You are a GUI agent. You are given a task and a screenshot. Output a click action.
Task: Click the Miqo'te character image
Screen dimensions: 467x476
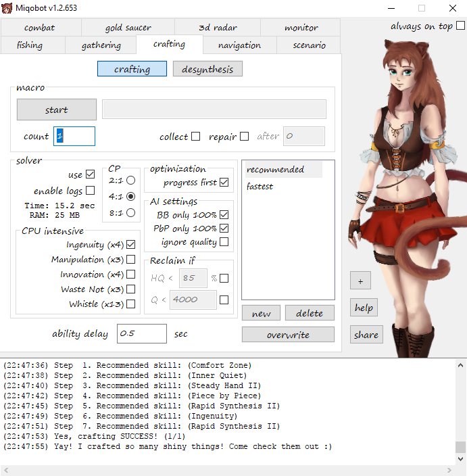(x=407, y=197)
